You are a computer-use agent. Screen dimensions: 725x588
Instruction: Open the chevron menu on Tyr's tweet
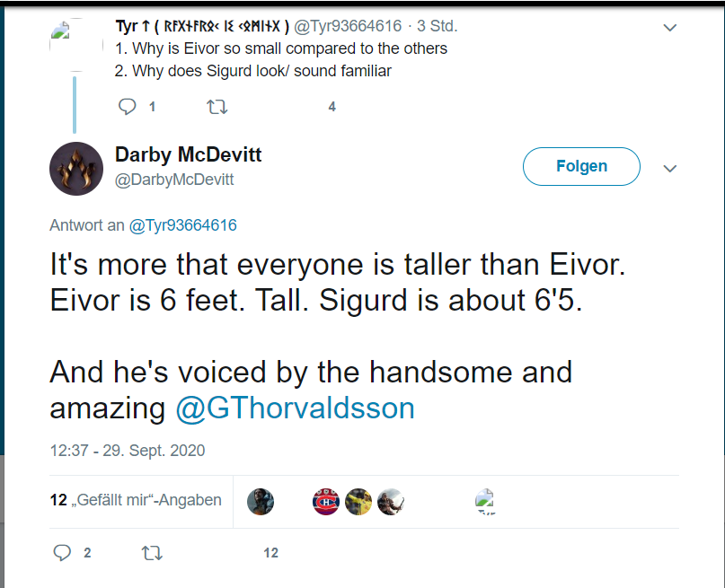(669, 28)
